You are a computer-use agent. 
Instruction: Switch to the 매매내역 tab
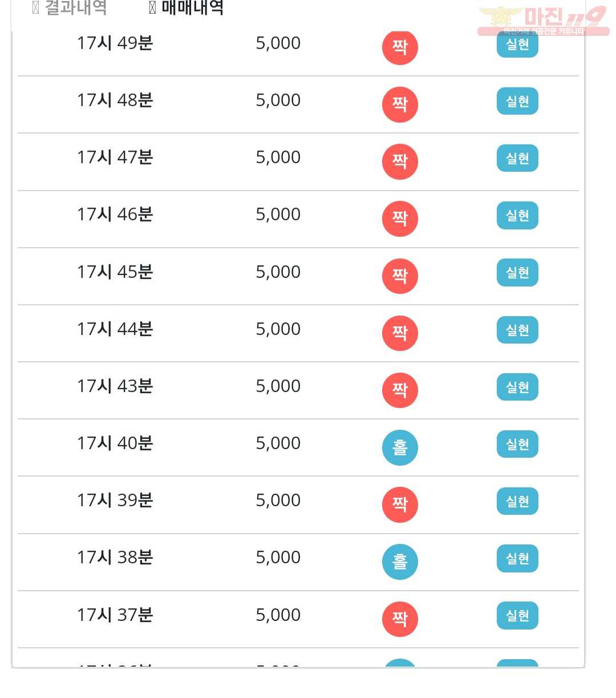186,8
